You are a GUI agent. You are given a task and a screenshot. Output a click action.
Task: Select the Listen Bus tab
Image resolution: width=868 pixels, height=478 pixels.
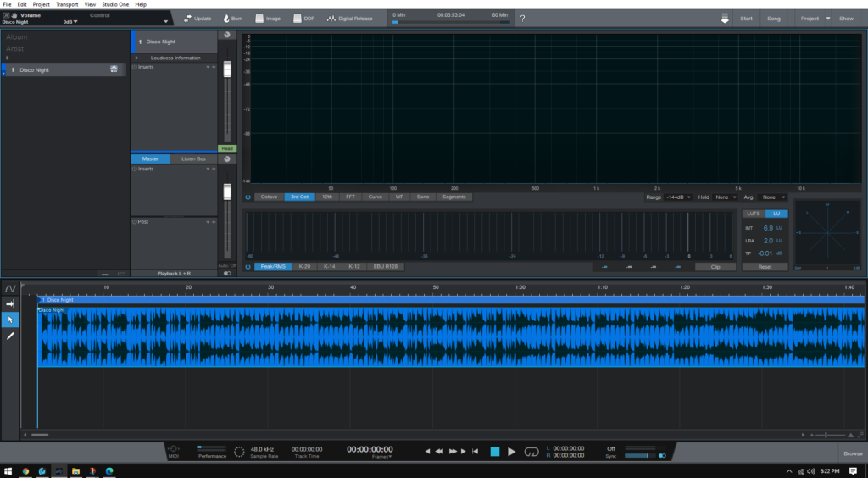(x=193, y=158)
